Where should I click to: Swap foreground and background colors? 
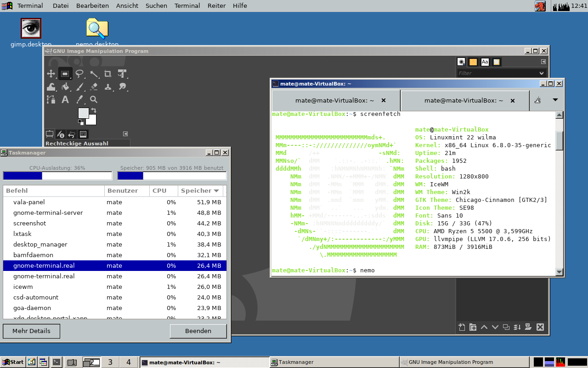[x=94, y=110]
